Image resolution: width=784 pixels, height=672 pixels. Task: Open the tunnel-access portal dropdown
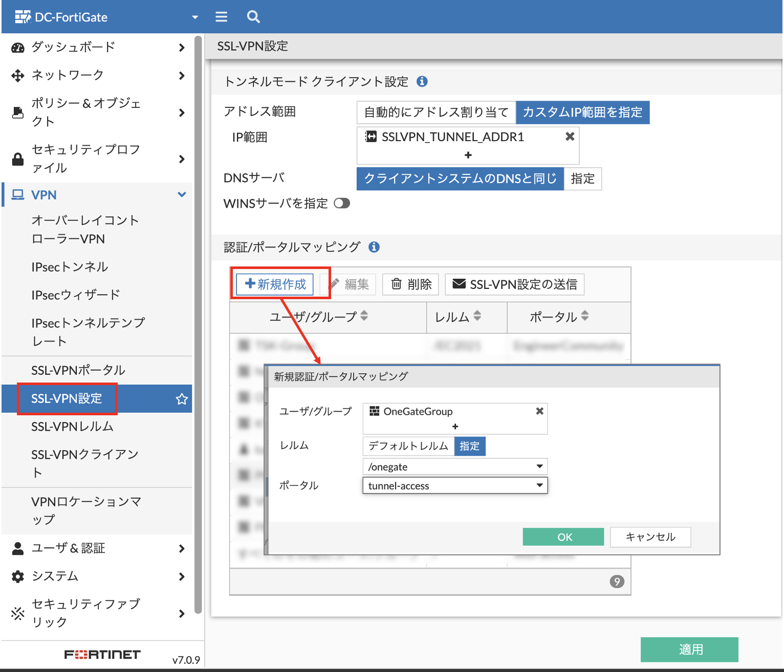tap(455, 485)
